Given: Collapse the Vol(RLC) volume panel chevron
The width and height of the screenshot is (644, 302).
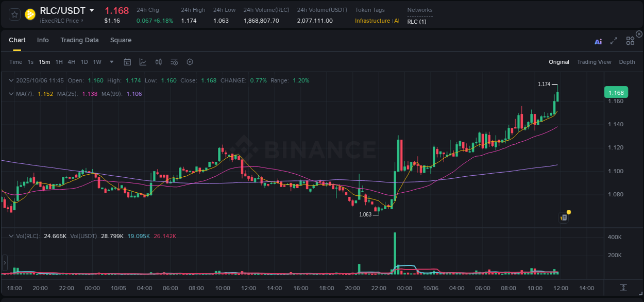Looking at the screenshot, I should pyautogui.click(x=11, y=236).
